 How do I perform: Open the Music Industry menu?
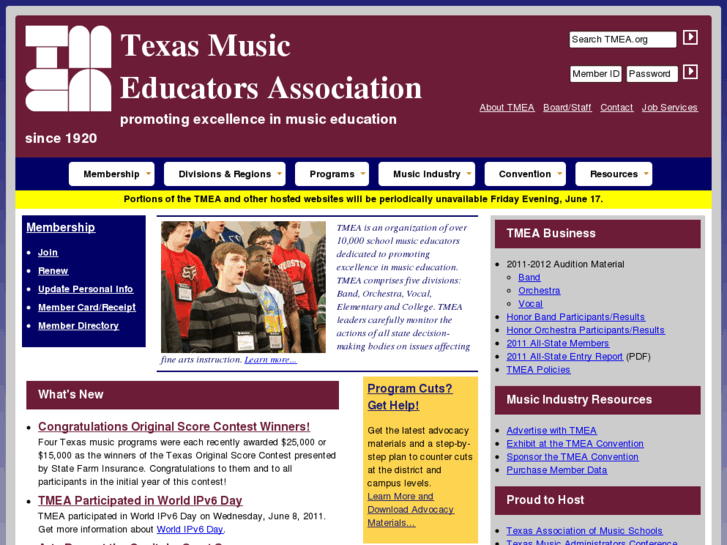pyautogui.click(x=427, y=174)
